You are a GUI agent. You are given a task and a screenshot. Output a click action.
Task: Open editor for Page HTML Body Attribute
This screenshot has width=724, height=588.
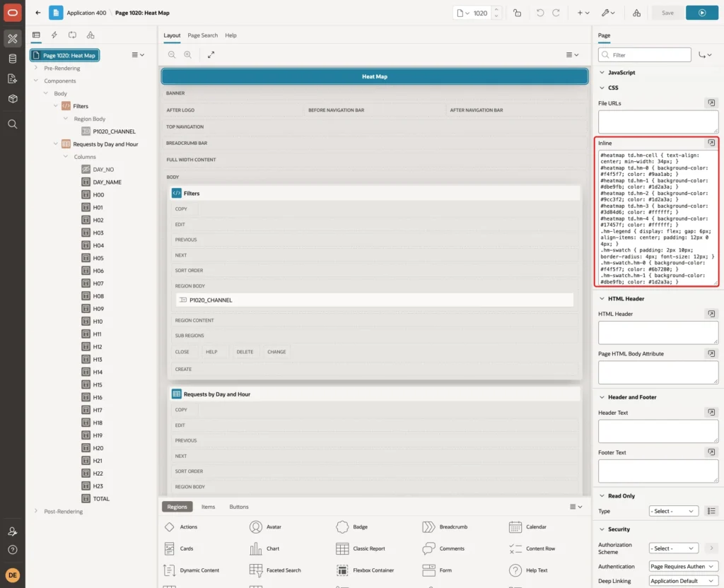pyautogui.click(x=711, y=353)
